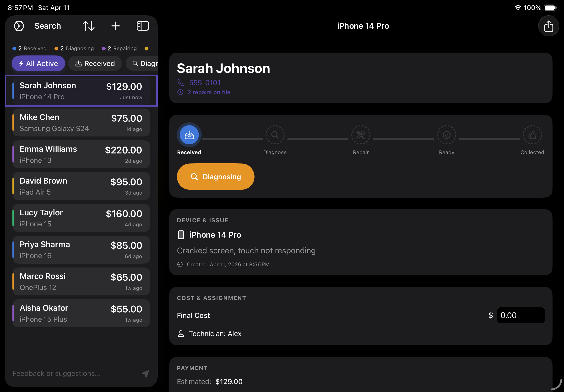Select Mike Chen's Samsung Galaxy S24 repair
Image resolution: width=564 pixels, height=392 pixels.
click(x=81, y=122)
